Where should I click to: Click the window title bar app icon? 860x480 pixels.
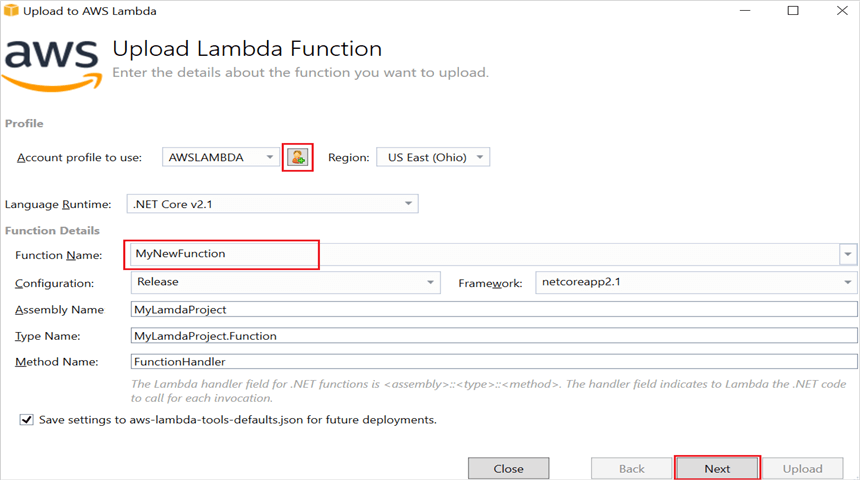coord(12,11)
